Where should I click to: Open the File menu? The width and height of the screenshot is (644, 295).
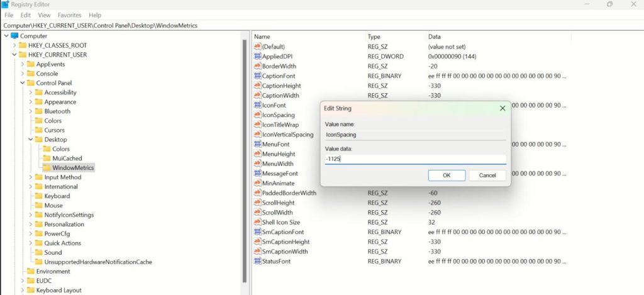pos(9,14)
